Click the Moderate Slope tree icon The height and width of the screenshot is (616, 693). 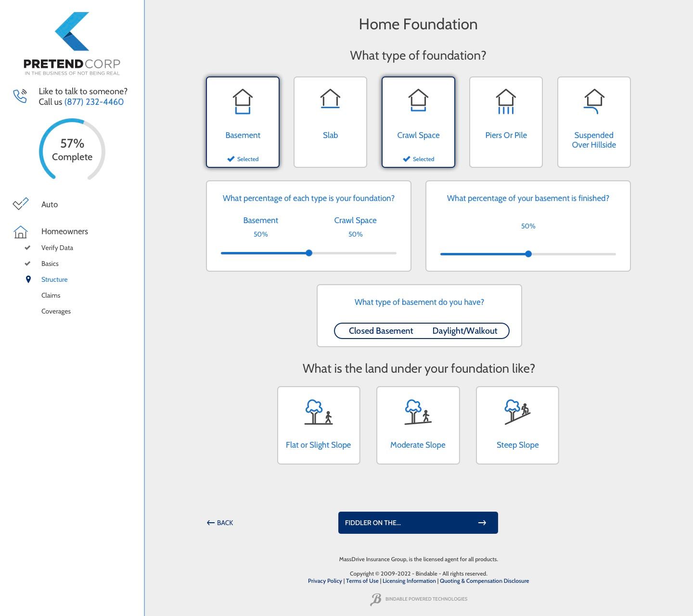[x=418, y=412]
